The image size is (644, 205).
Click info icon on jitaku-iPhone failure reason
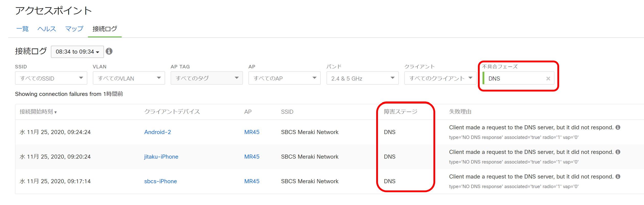618,152
